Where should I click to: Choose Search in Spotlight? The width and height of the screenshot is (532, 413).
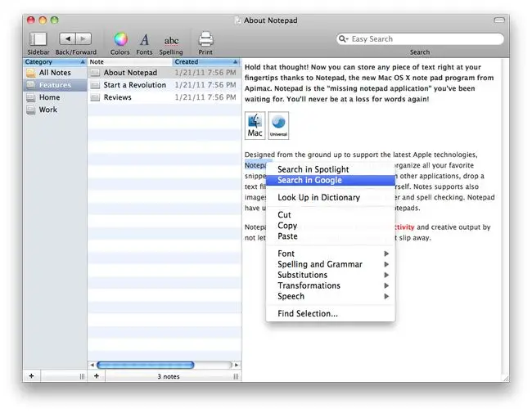[x=331, y=169]
